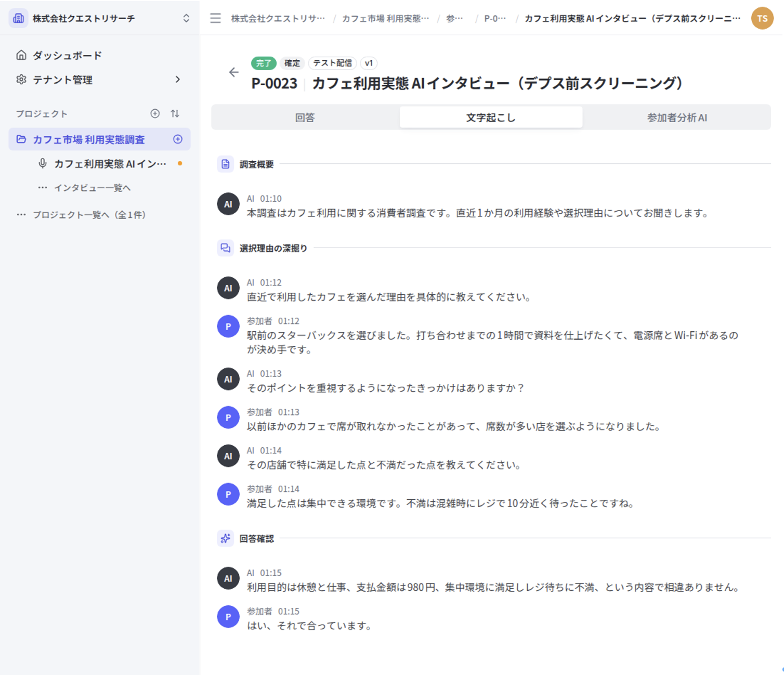Click the participant avatar at 01:14
Screen dimensions: 784x675
point(228,495)
